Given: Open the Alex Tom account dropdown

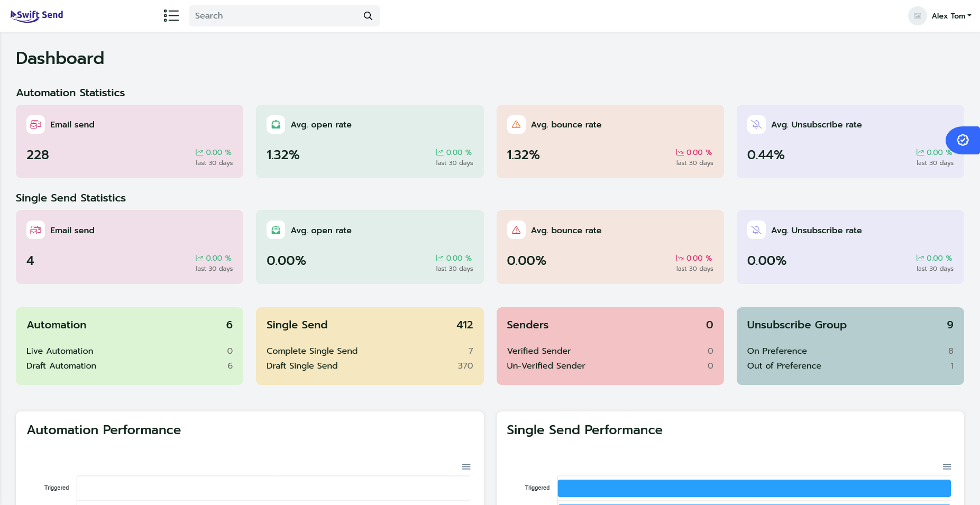Looking at the screenshot, I should pos(951,16).
